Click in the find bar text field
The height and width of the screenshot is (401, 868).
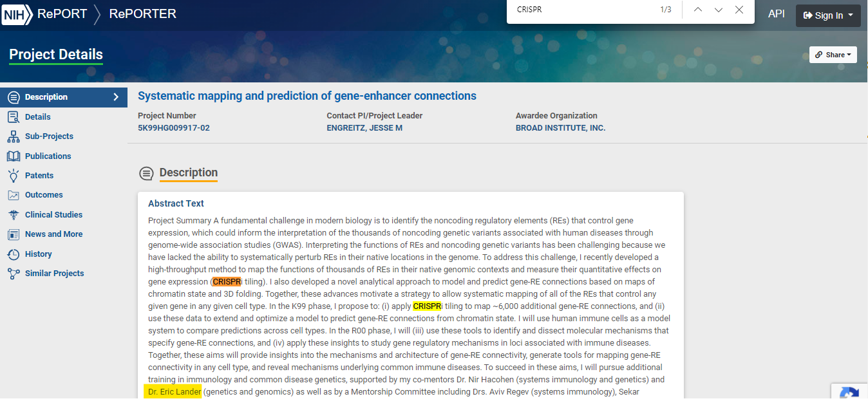pyautogui.click(x=580, y=10)
